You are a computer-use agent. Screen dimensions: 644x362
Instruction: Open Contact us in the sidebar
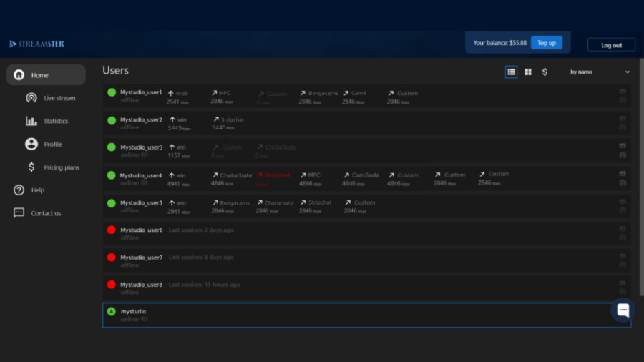point(46,213)
